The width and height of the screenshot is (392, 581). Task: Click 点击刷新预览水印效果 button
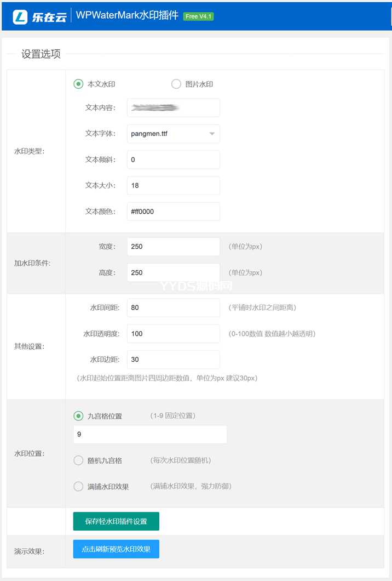116,549
